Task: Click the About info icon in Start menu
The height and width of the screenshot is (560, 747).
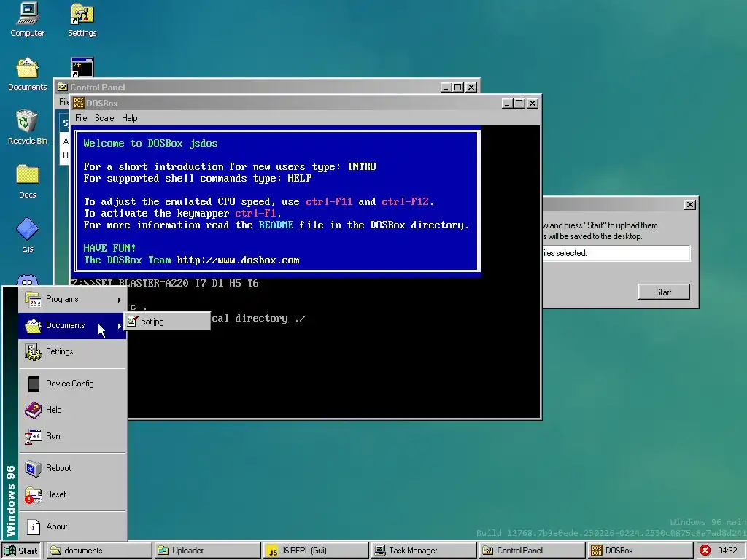Action: pyautogui.click(x=34, y=526)
